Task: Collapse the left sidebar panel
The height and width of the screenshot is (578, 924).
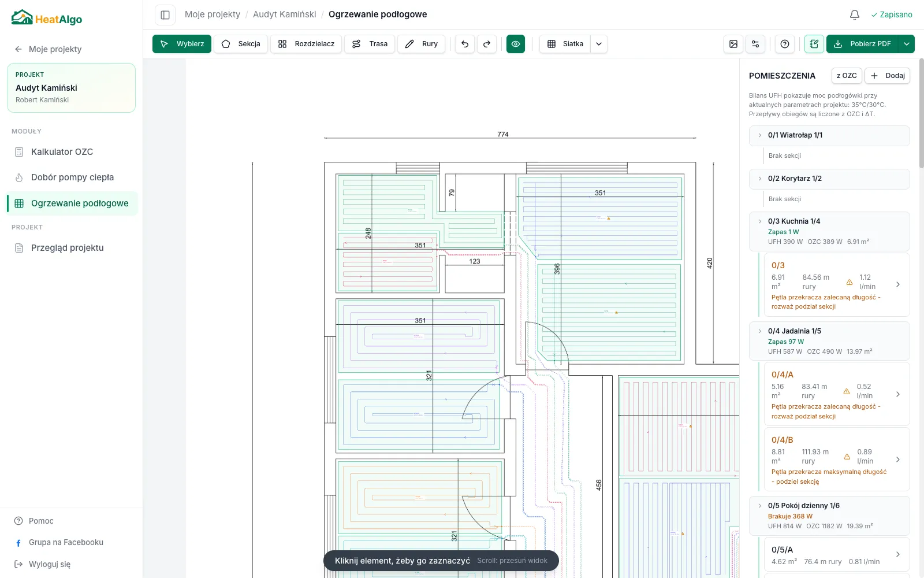Action: (165, 14)
